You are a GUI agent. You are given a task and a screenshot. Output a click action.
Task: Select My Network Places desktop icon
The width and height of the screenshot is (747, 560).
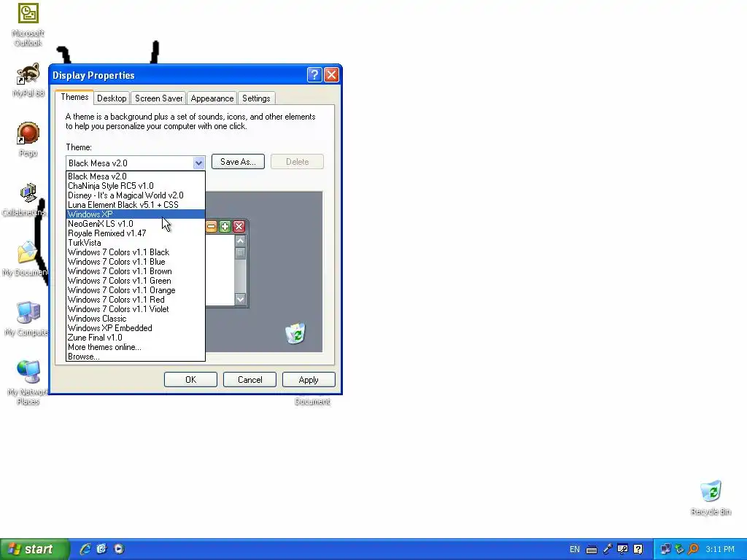[28, 383]
